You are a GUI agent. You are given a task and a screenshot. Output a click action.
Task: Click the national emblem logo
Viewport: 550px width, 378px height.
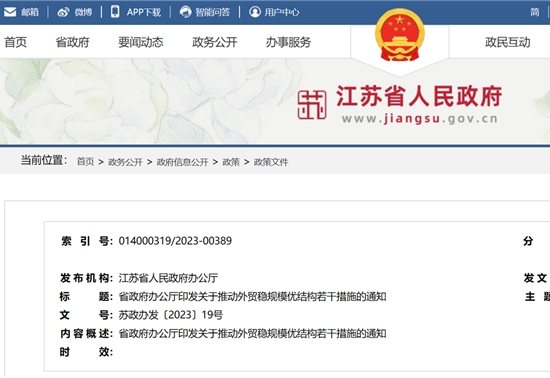400,35
